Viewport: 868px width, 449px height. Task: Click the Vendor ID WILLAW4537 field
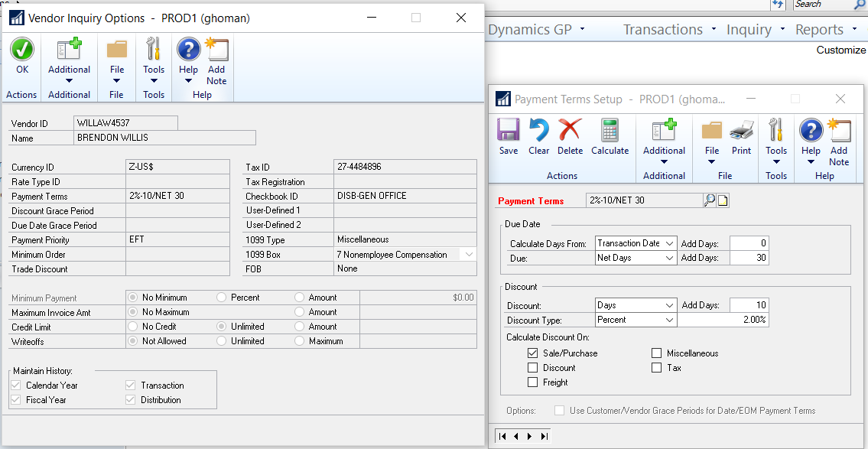pos(125,122)
